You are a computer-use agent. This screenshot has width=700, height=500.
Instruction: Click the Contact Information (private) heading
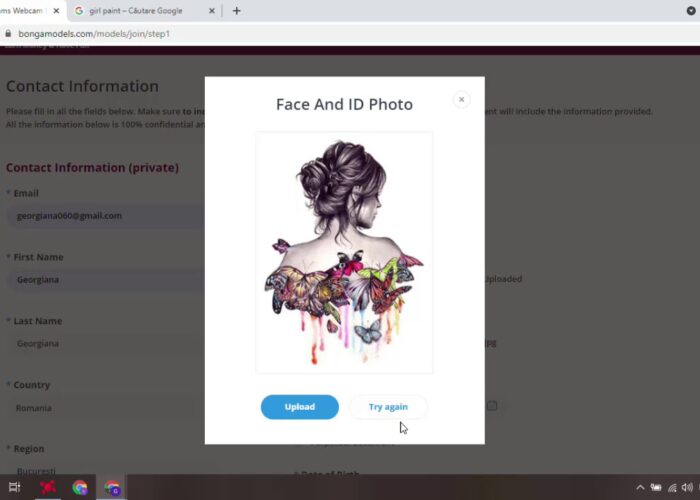(x=92, y=167)
